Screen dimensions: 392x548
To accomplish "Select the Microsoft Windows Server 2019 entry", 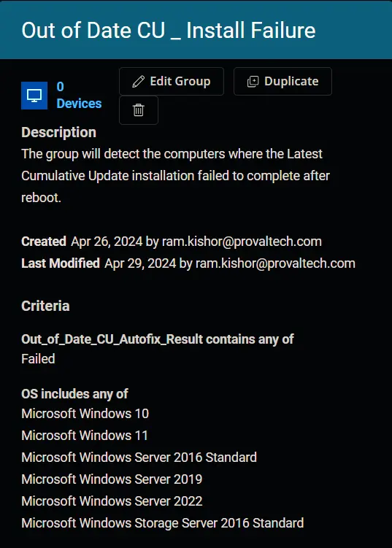I will [112, 479].
